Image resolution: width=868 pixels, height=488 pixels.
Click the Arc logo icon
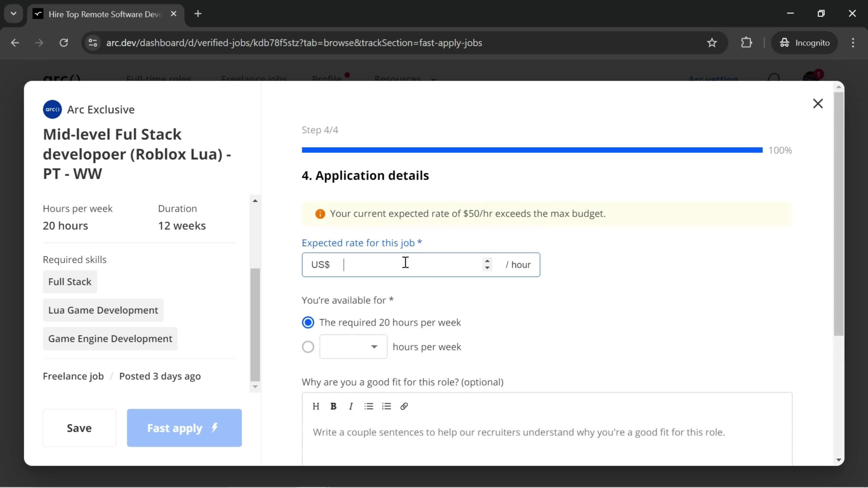(x=52, y=109)
